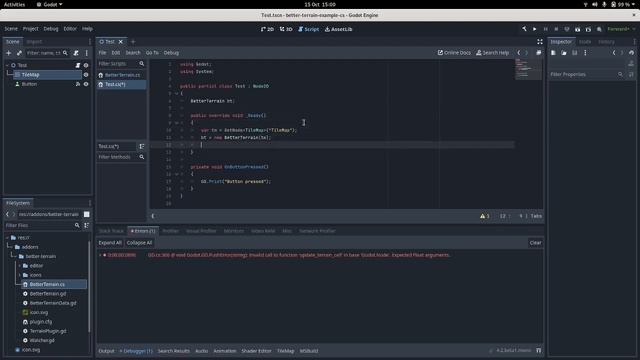This screenshot has width=640, height=360.
Task: Open the Project menu
Action: coord(31,29)
